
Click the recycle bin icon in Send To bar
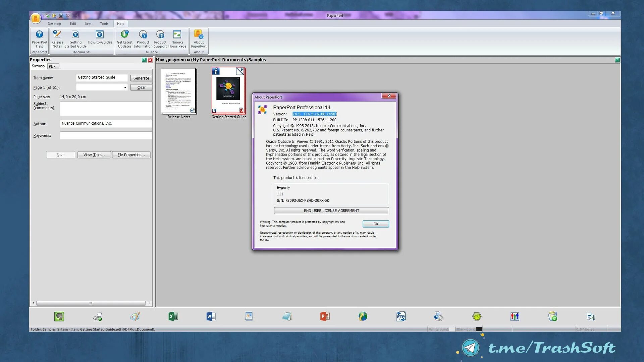[552, 316]
